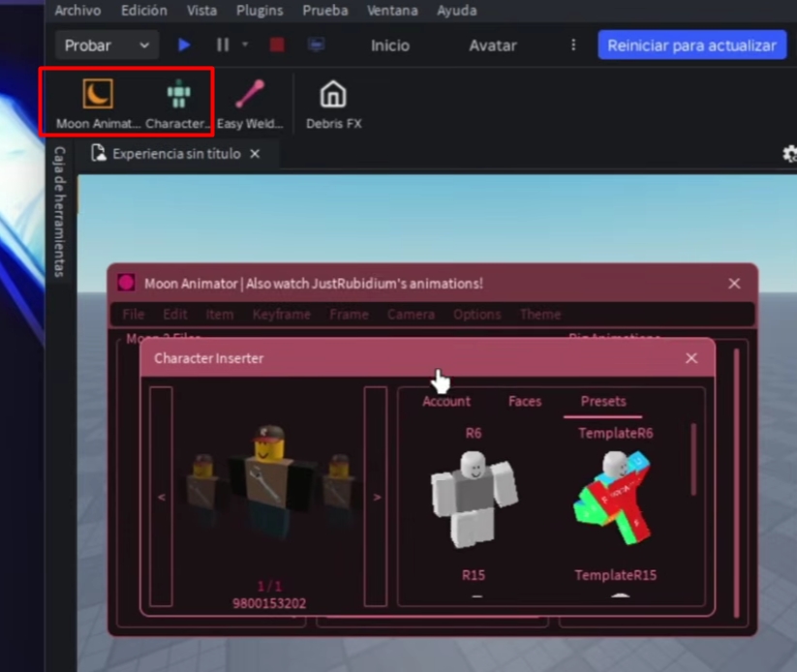Select the Presets tab
Image resolution: width=797 pixels, height=672 pixels.
(x=603, y=401)
